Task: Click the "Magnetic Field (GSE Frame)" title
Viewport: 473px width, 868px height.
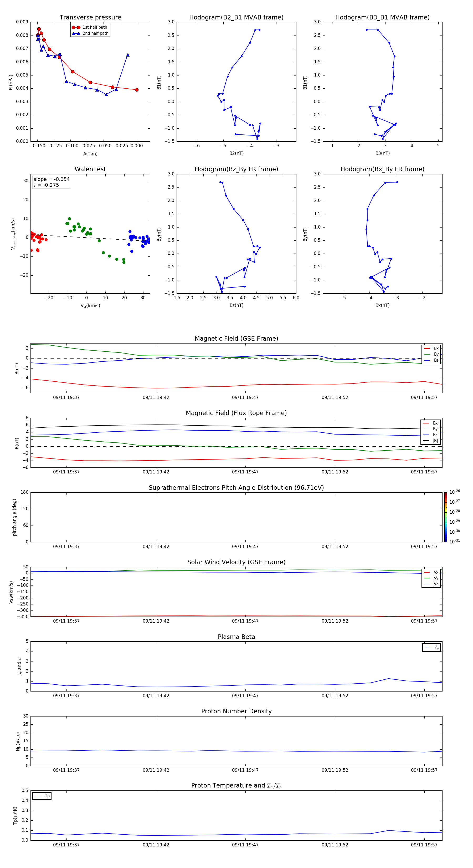Action: pos(236,339)
